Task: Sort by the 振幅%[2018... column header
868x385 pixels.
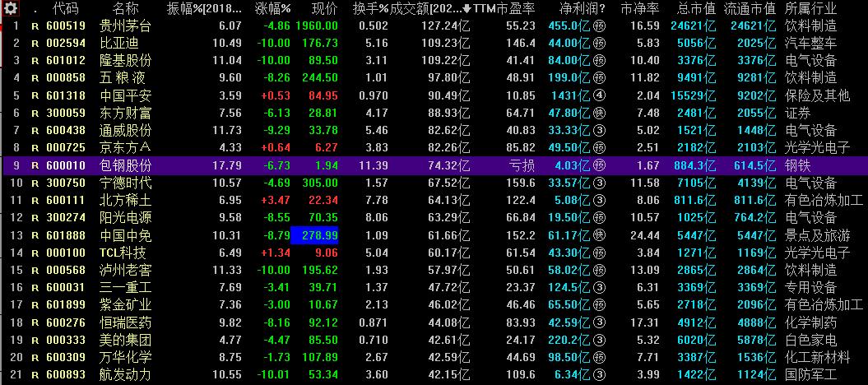Action: tap(204, 8)
